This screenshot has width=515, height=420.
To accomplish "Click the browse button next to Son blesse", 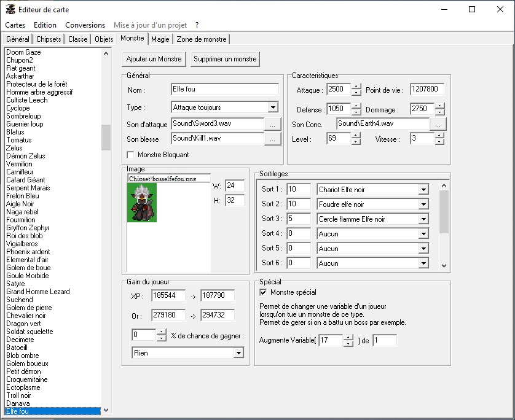I will 272,139.
